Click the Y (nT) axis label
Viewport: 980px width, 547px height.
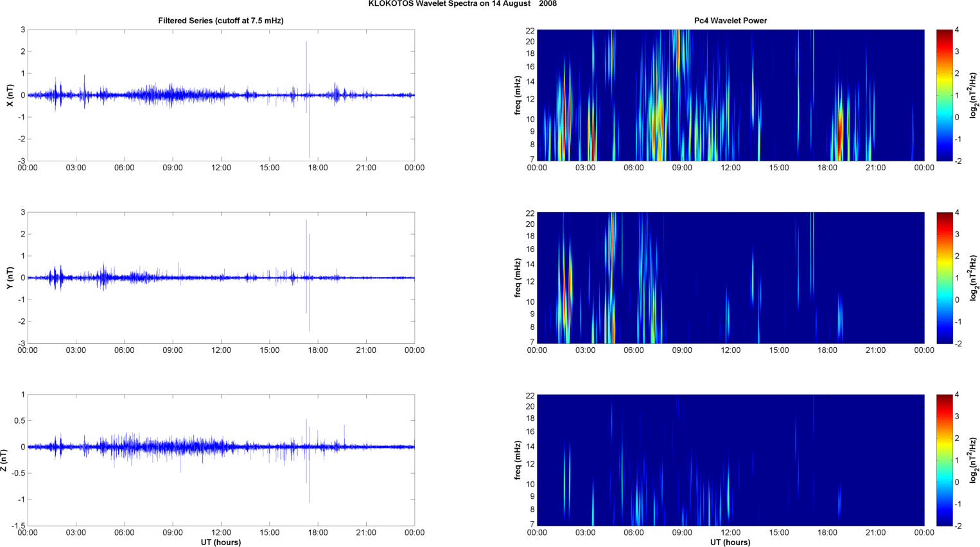10,278
